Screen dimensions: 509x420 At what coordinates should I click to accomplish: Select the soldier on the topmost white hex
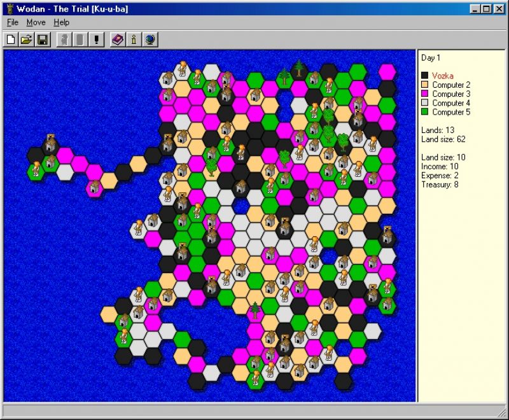[183, 68]
